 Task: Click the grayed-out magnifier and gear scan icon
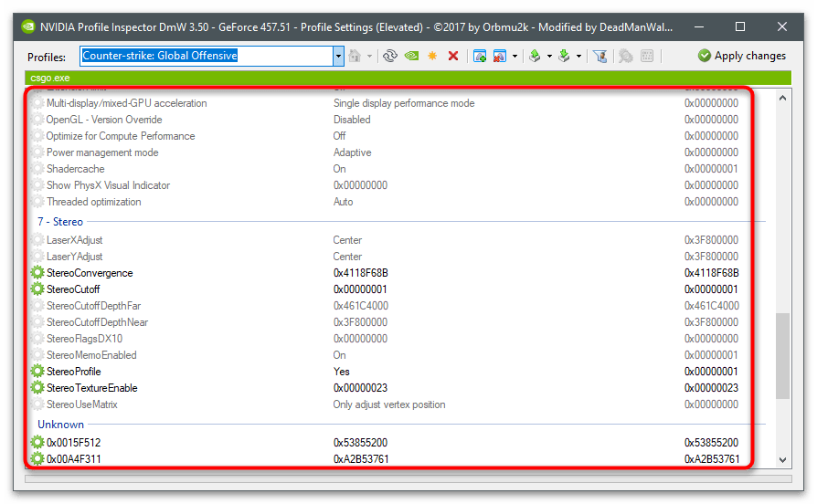625,56
